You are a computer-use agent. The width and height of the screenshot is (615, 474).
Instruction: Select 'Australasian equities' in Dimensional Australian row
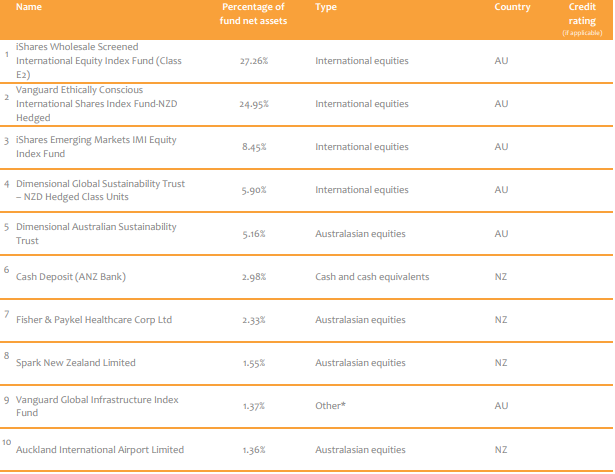pyautogui.click(x=360, y=234)
